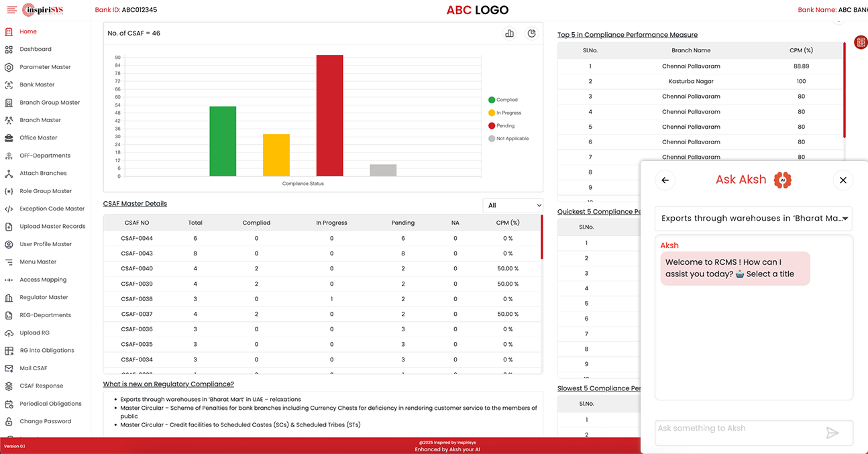Open Exports through warehouses Bharat Mart link
Viewport: 868px width, 454px height.
click(x=211, y=399)
